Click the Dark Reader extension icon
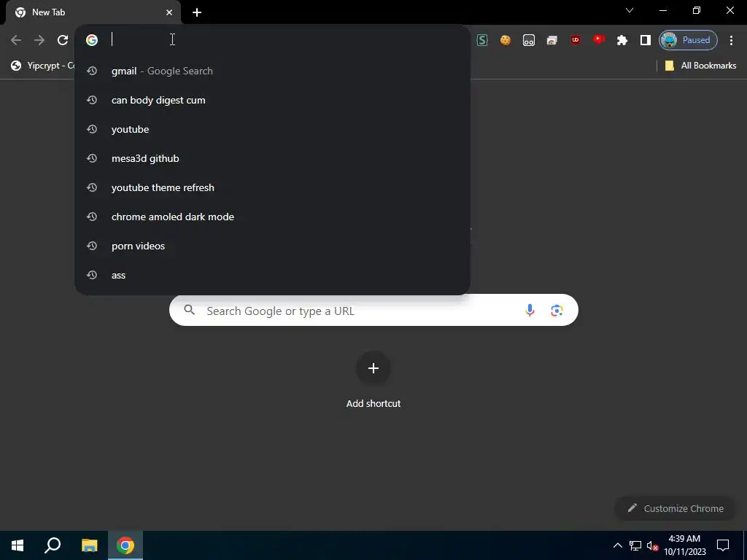Image resolution: width=747 pixels, height=560 pixels. 529,40
